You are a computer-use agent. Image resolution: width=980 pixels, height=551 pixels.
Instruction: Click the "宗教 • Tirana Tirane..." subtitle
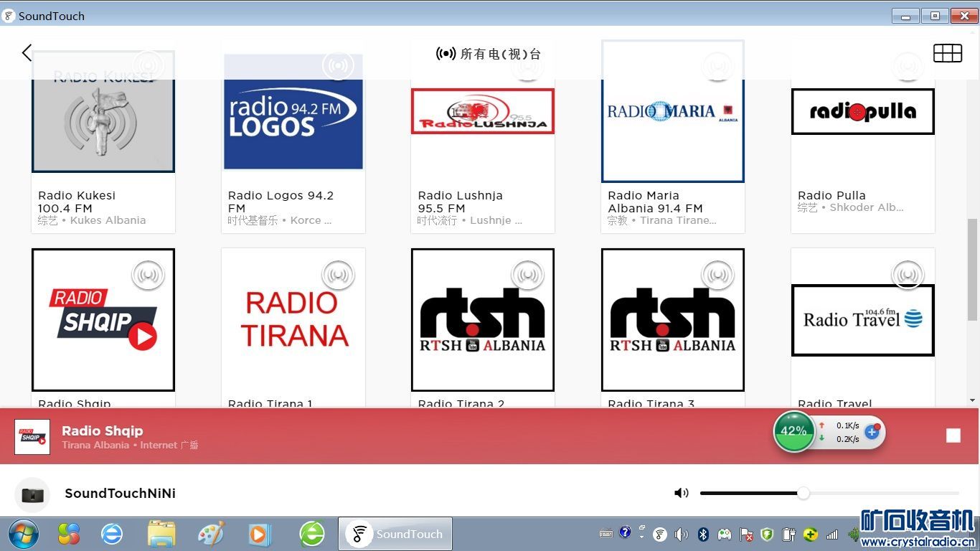(x=662, y=220)
